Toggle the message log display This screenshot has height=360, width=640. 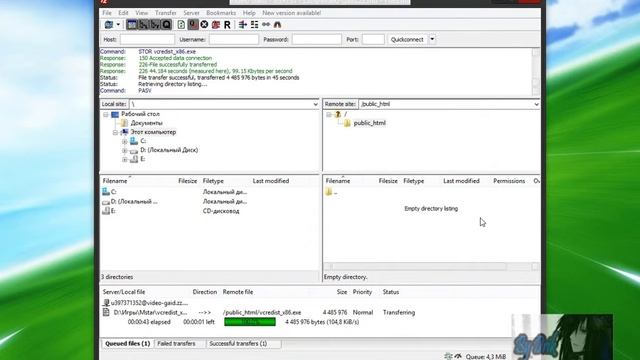[131, 25]
